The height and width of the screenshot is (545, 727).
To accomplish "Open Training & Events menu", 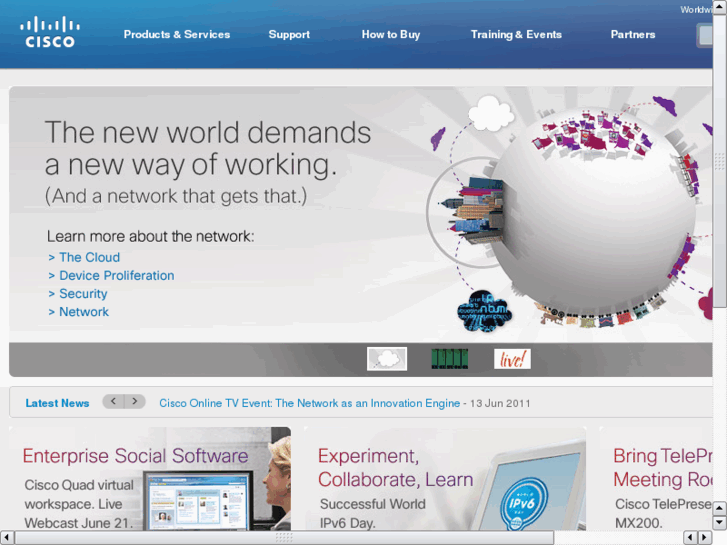I will 516,34.
